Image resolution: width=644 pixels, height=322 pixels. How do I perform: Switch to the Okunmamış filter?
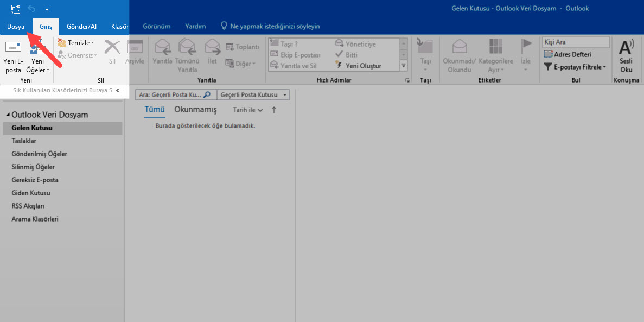[195, 110]
